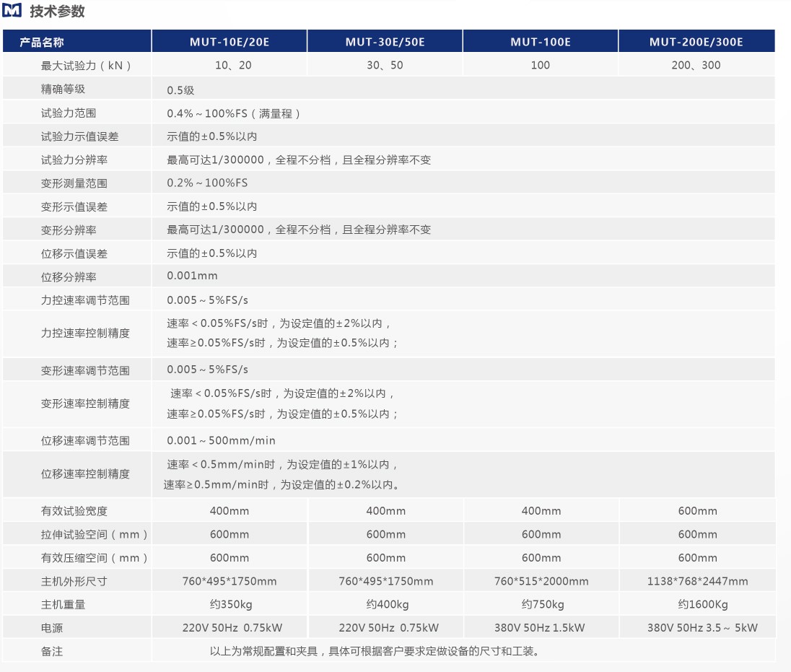Select the MUT-30E/50E column header
The width and height of the screenshot is (791, 672).
click(385, 42)
